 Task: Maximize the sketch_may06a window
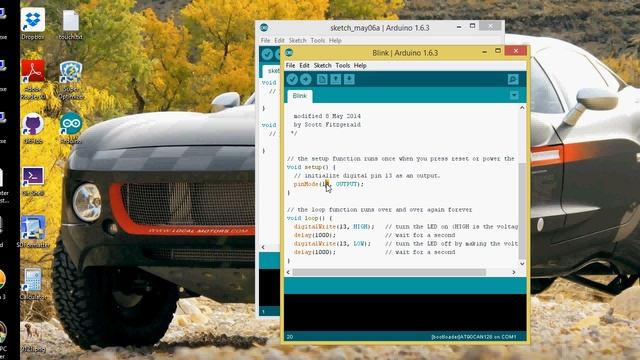(x=473, y=26)
